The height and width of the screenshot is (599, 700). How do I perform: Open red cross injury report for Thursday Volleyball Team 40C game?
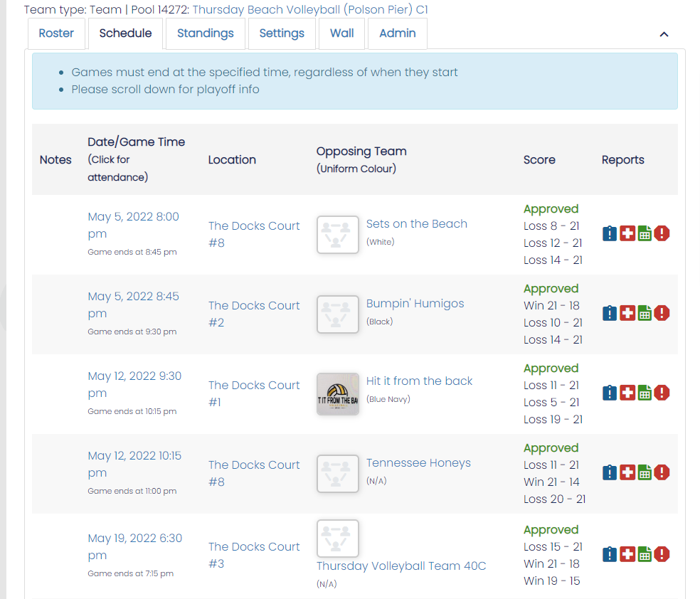tap(627, 554)
